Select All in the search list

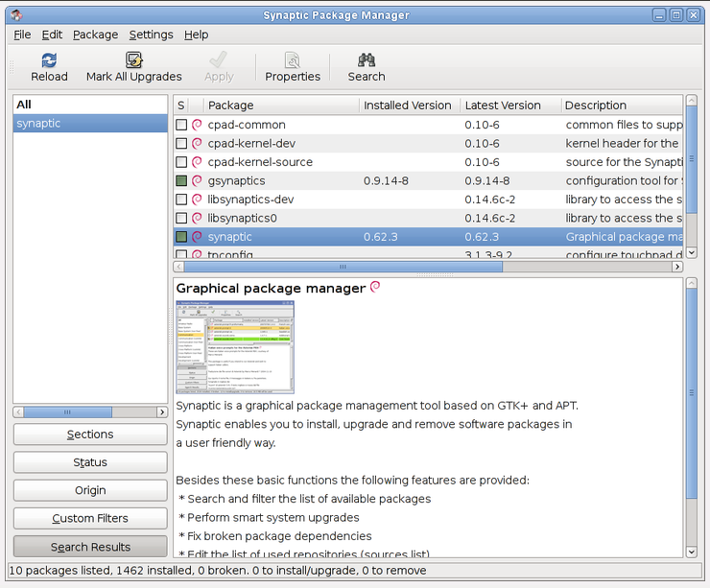click(90, 105)
